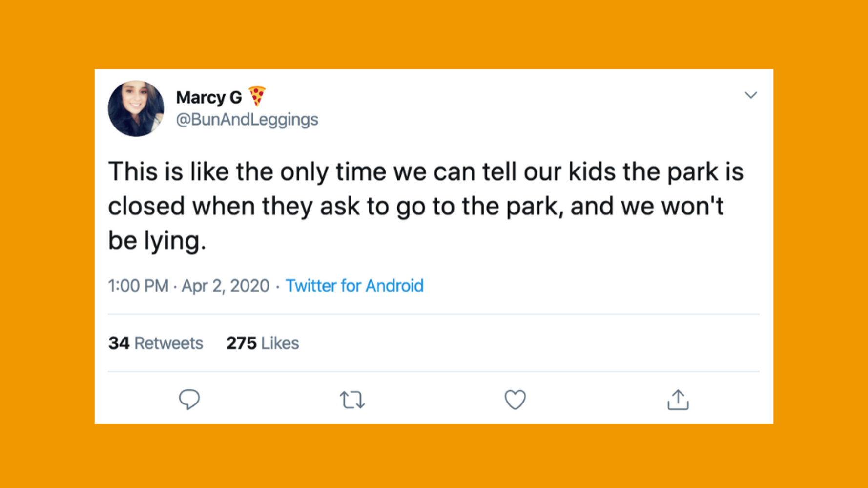Open Marcy G's profile picture

point(136,108)
